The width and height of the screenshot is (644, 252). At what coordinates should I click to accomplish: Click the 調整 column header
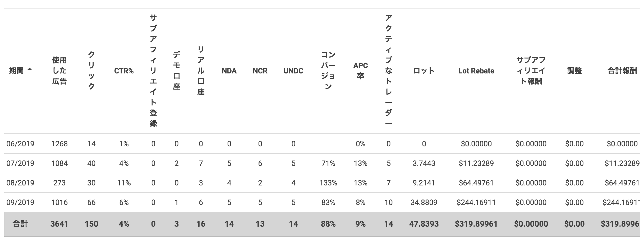tap(574, 71)
